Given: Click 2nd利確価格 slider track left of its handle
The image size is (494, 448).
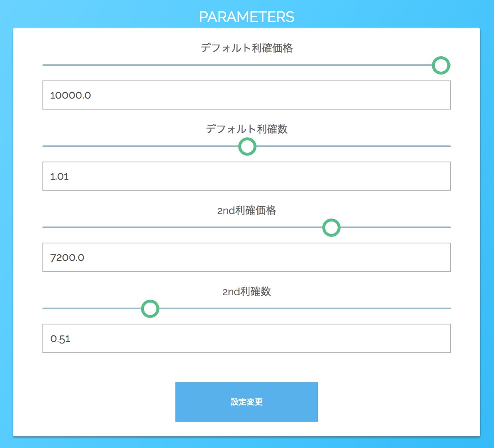Looking at the screenshot, I should click(x=182, y=227).
